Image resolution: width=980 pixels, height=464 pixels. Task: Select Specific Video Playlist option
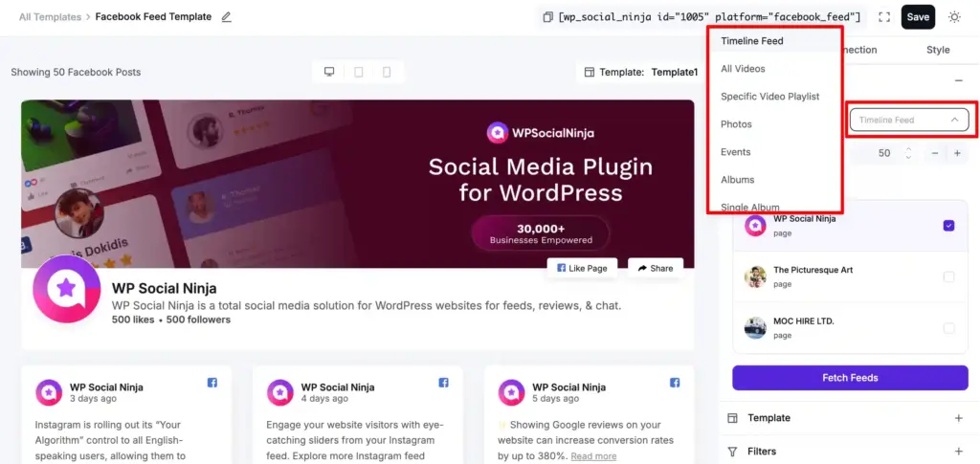775,97
